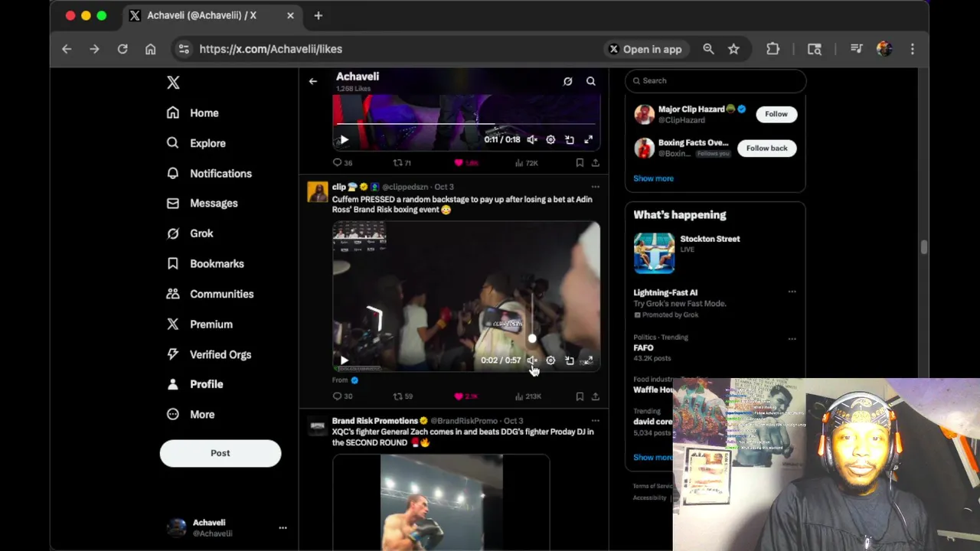Image resolution: width=980 pixels, height=551 pixels.
Task: Open more options for Lightning-Fast AI promo
Action: point(792,292)
